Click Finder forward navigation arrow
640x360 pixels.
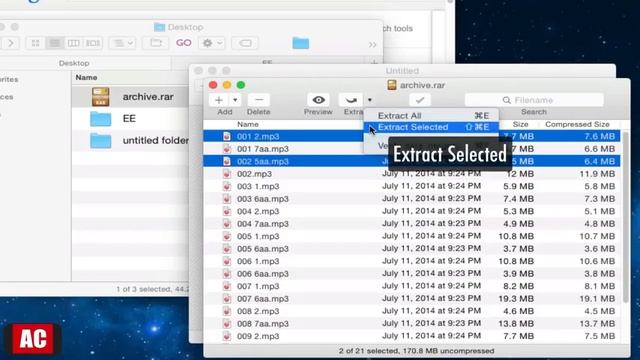pyautogui.click(x=11, y=43)
